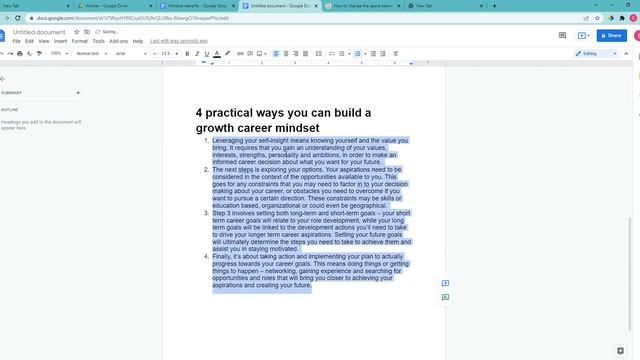Viewport: 640px width, 360px height.
Task: Open a new browser tab
Action: (x=494, y=6)
